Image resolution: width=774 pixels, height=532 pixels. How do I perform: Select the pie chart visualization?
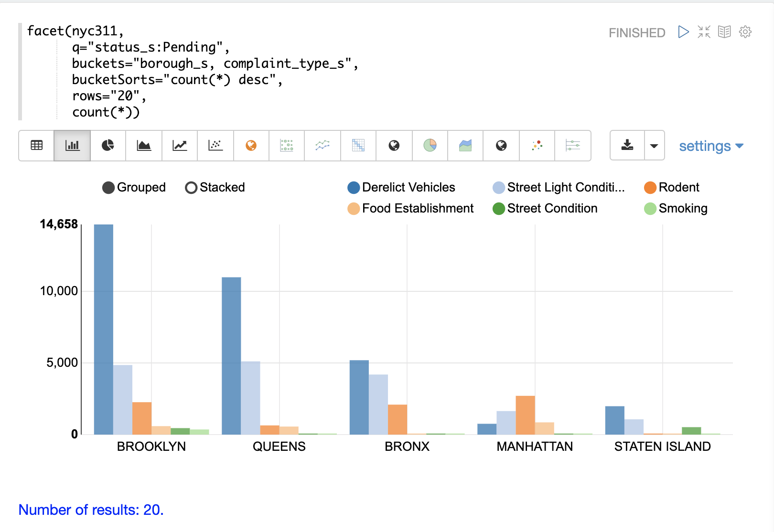(x=108, y=146)
